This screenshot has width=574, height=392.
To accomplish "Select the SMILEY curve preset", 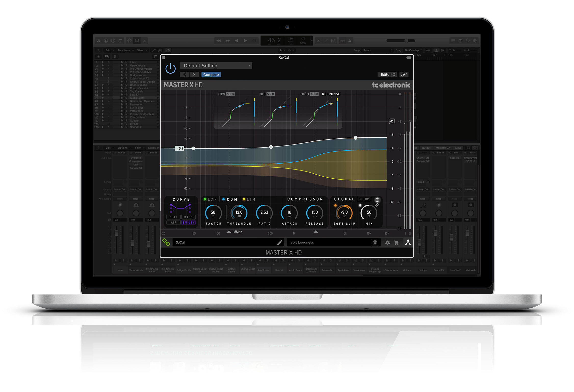I will (188, 223).
